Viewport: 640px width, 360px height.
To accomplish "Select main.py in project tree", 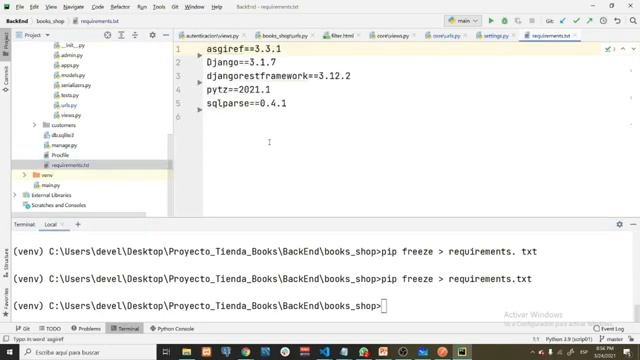I will click(x=51, y=185).
